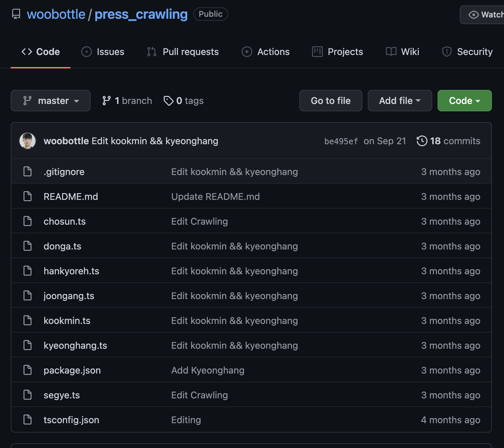The width and height of the screenshot is (504, 448).
Task: Open latest commit message in the header bar
Action: [x=155, y=141]
